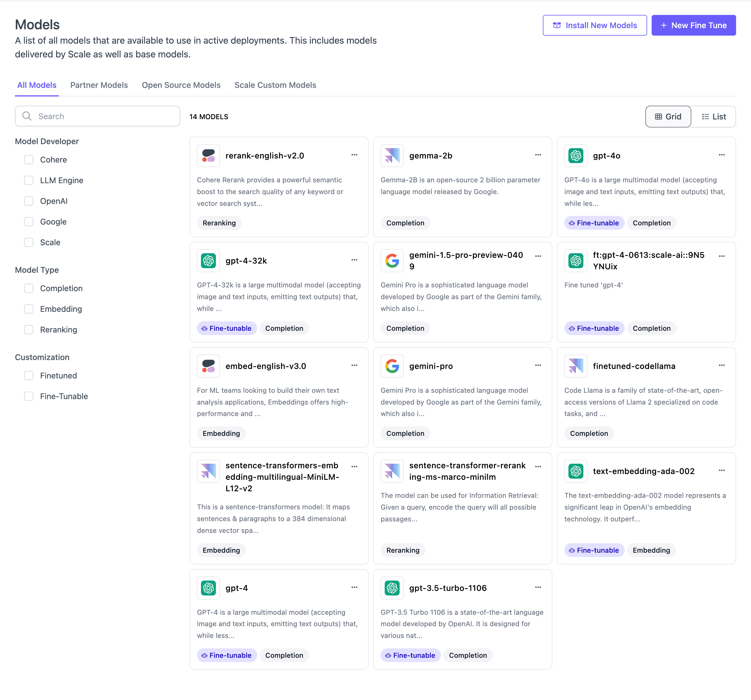Click the Reranking tag on rerank-english-v2.0
Screen dimensions: 751x700
[x=219, y=223]
